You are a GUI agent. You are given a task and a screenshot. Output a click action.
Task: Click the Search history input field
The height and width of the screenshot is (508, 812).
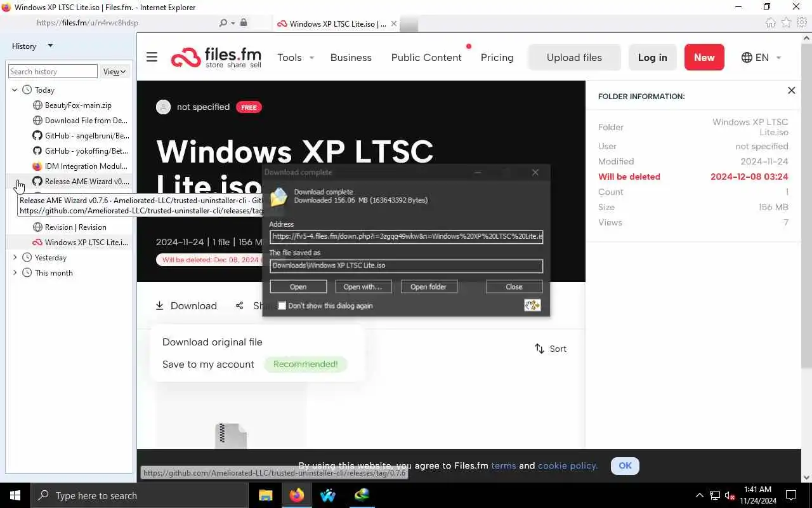click(53, 72)
